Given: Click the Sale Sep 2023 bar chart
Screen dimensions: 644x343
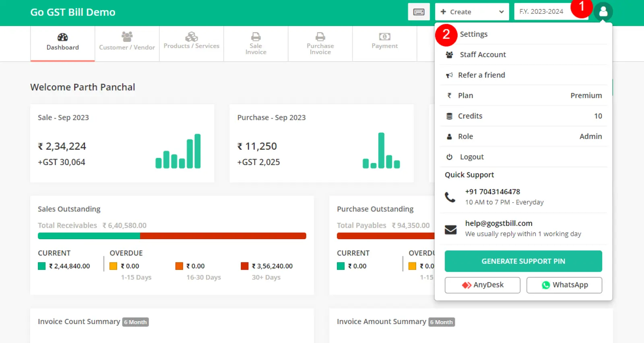Looking at the screenshot, I should (178, 151).
